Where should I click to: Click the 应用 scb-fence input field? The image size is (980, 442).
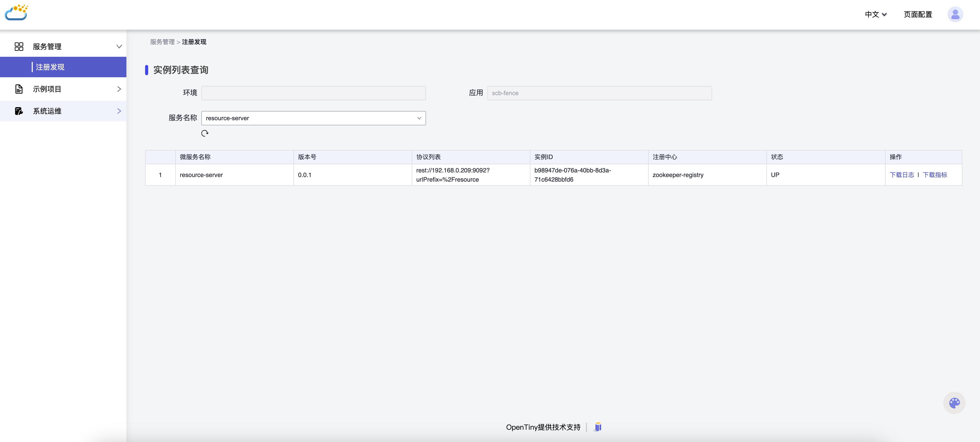[x=599, y=93]
